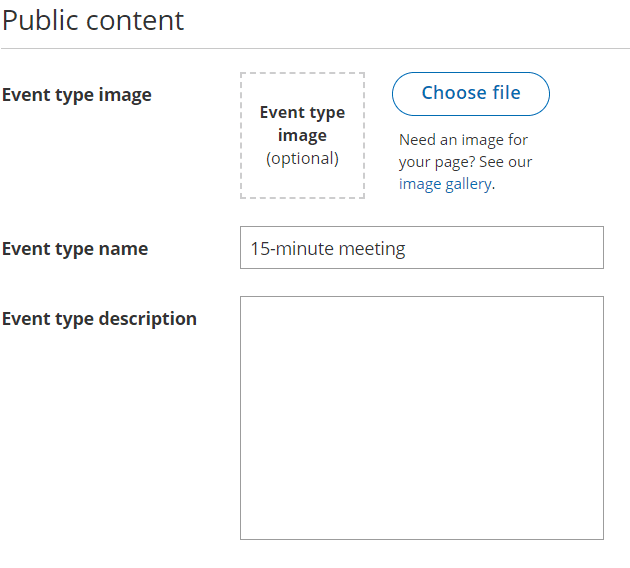Click bold "Event type image" text inside dashed box
Image resolution: width=630 pixels, height=568 pixels.
(x=302, y=124)
